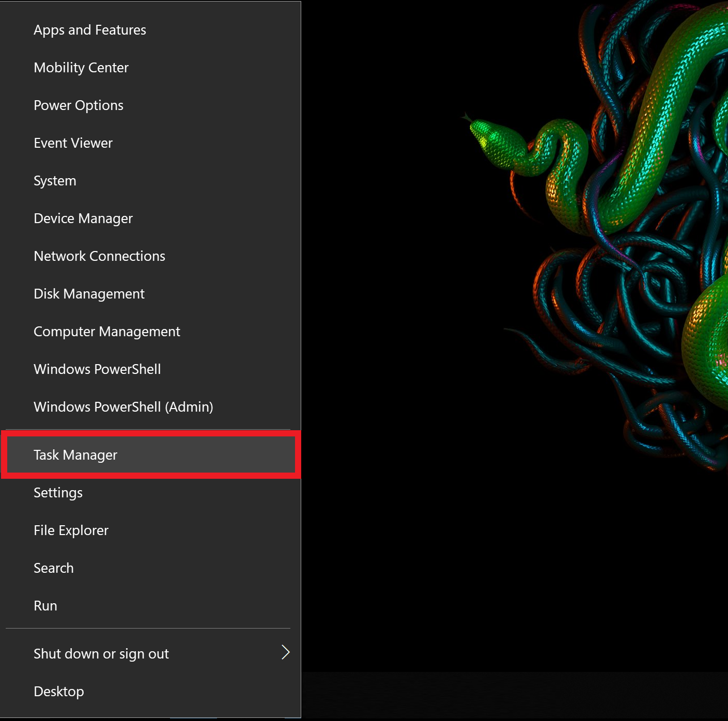Image resolution: width=728 pixels, height=721 pixels.
Task: Launch Windows PowerShell
Action: point(97,369)
